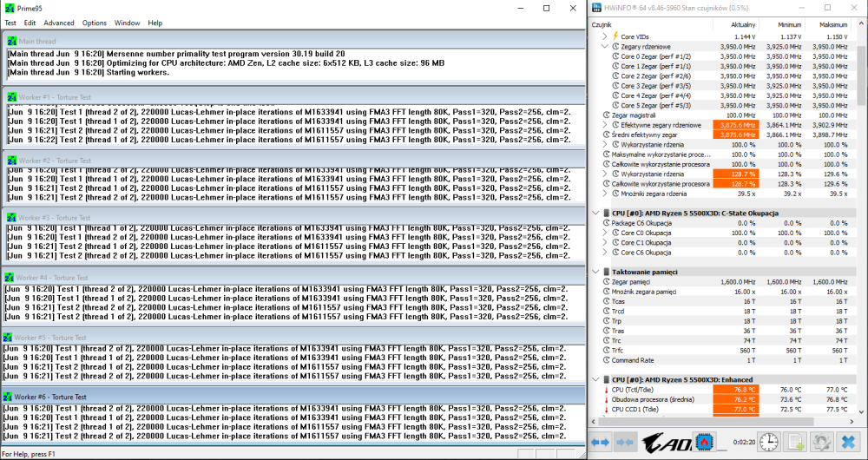Collapse the Zegary rdzeniowe group
The width and height of the screenshot is (868, 460).
click(605, 47)
